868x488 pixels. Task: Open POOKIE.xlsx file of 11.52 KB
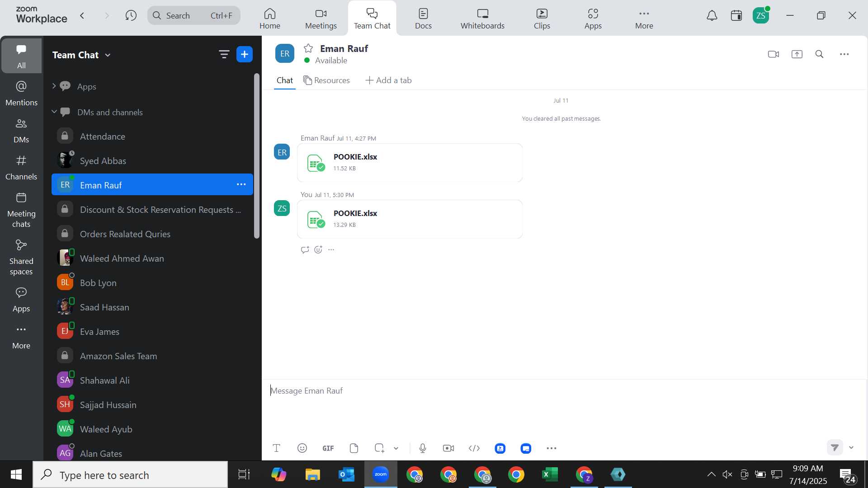(x=410, y=163)
